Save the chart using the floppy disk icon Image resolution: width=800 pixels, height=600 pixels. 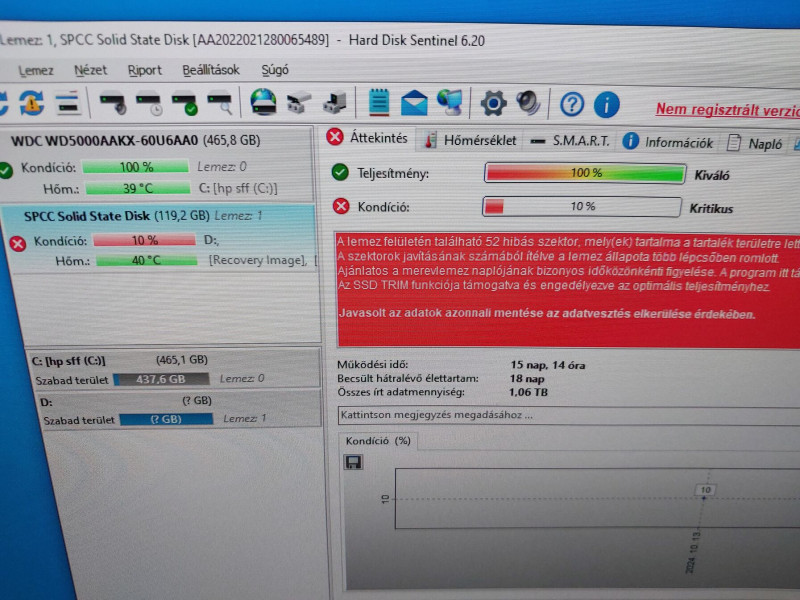coord(353,462)
